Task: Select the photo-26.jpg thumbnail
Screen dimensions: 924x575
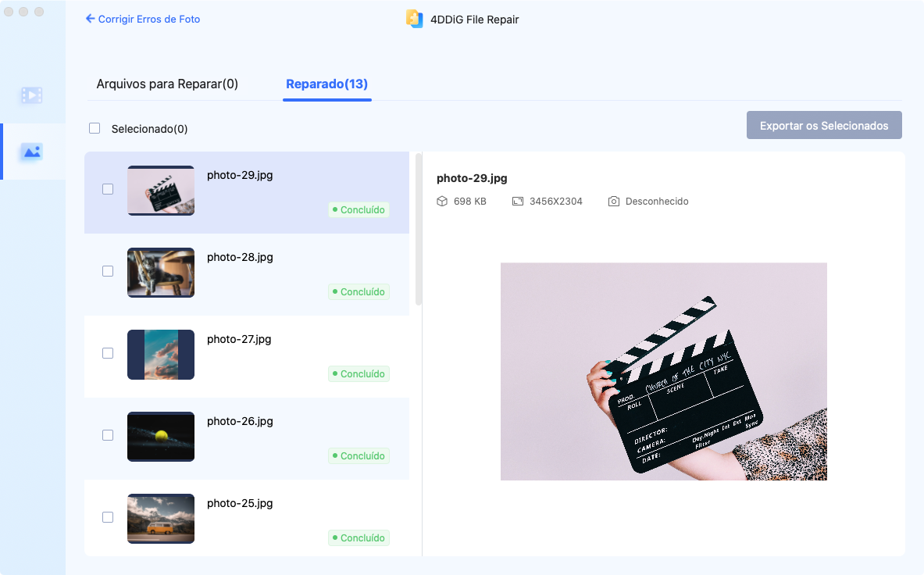Action: tap(161, 437)
